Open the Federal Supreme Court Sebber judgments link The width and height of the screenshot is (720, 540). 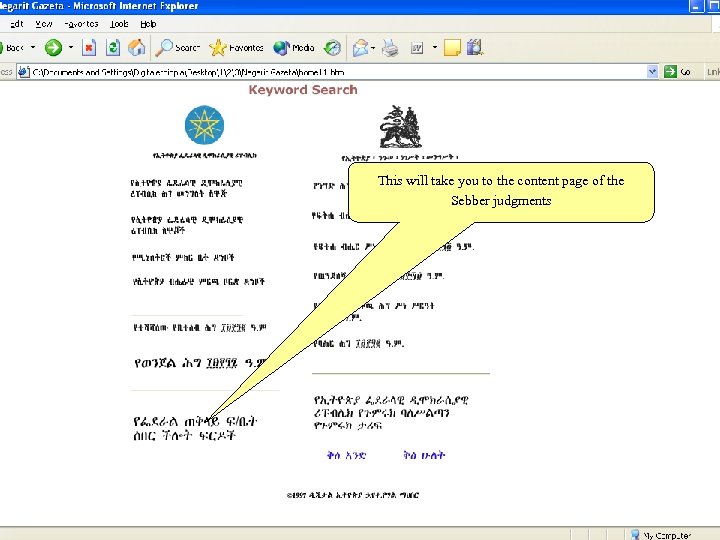[x=196, y=428]
